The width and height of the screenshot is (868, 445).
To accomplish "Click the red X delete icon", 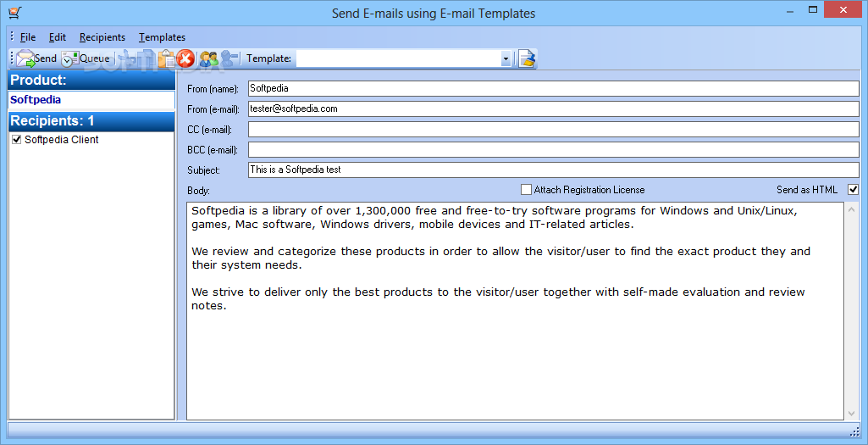I will (185, 58).
